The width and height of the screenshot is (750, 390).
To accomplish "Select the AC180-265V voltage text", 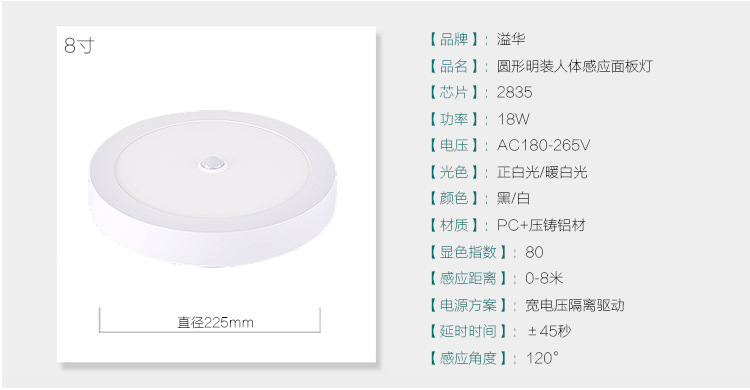I will 543,145.
